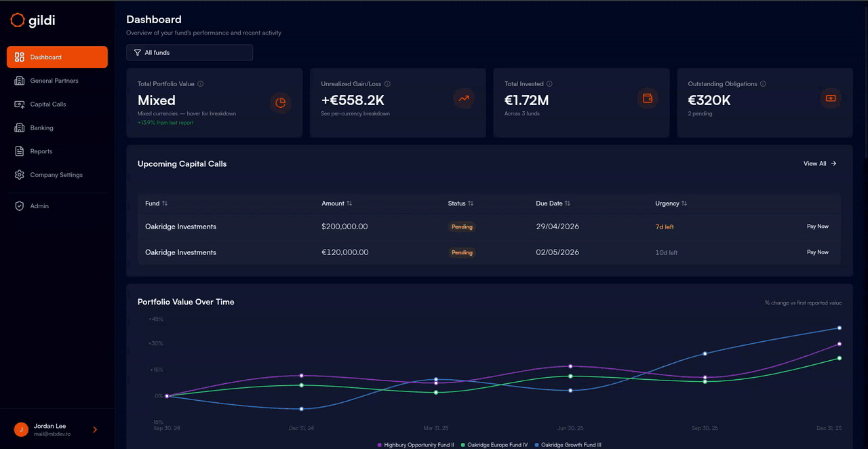Expand the Jordan Lee user menu arrow
Screen dimensions: 868x449
point(95,429)
